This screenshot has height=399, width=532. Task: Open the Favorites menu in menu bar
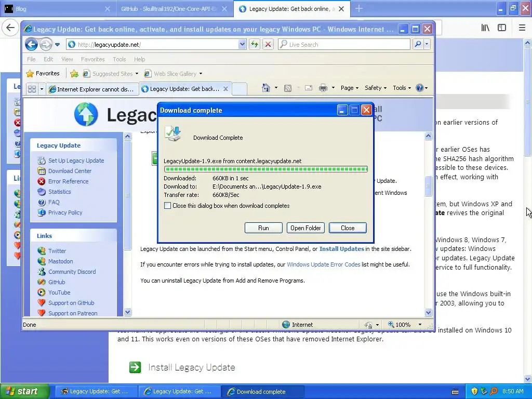tap(92, 59)
